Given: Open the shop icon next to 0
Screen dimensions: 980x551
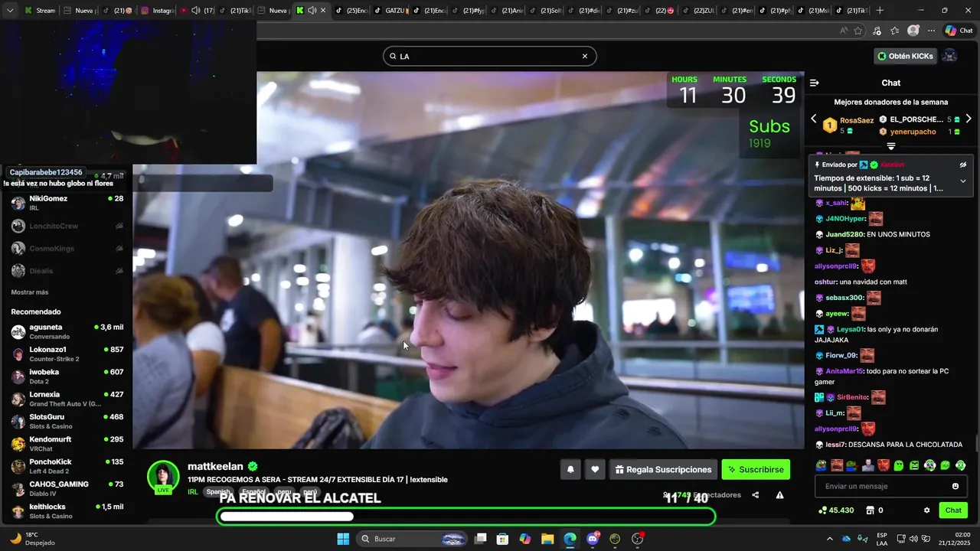Looking at the screenshot, I should point(871,510).
